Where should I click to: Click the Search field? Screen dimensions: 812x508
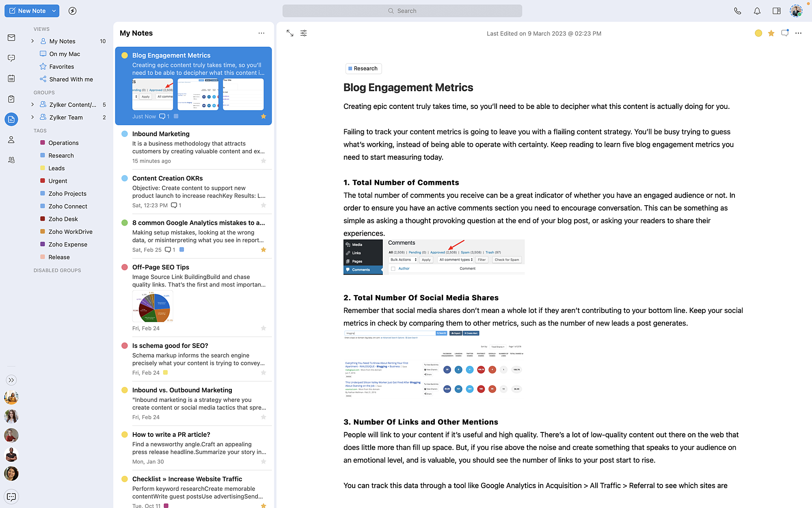click(x=402, y=11)
